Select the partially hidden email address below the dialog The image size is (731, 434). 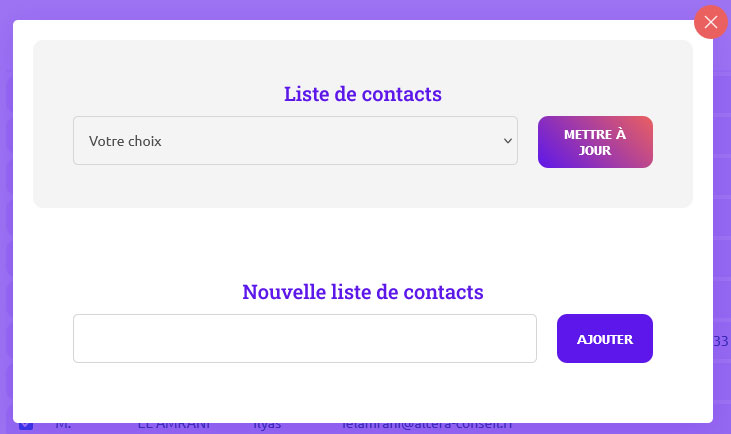[426, 425]
